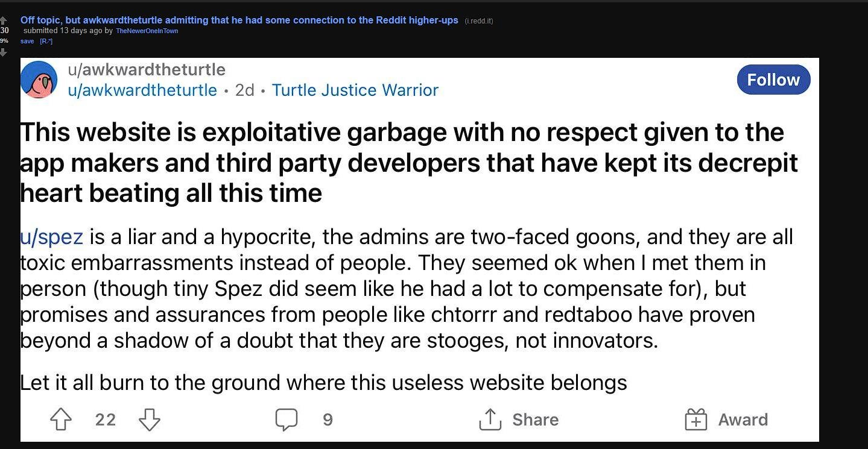Save the post using save link
This screenshot has height=449, width=868.
(27, 41)
